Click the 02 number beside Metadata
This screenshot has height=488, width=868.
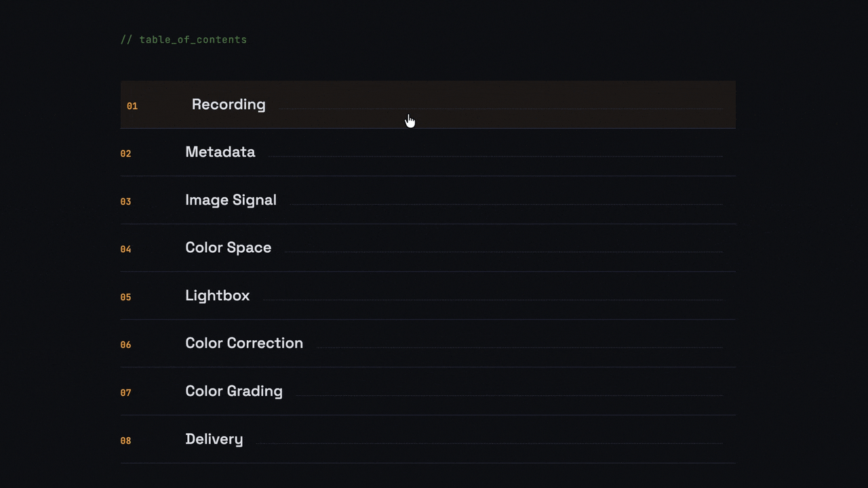tap(125, 154)
